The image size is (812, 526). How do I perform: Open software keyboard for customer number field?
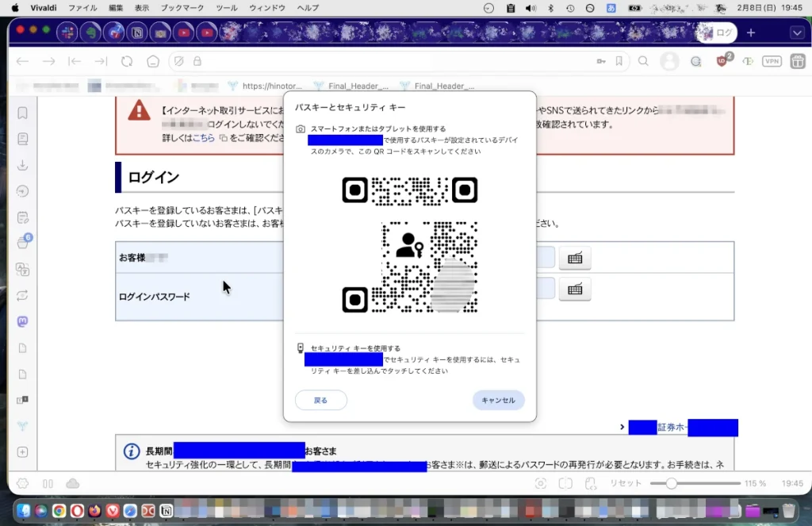point(575,258)
